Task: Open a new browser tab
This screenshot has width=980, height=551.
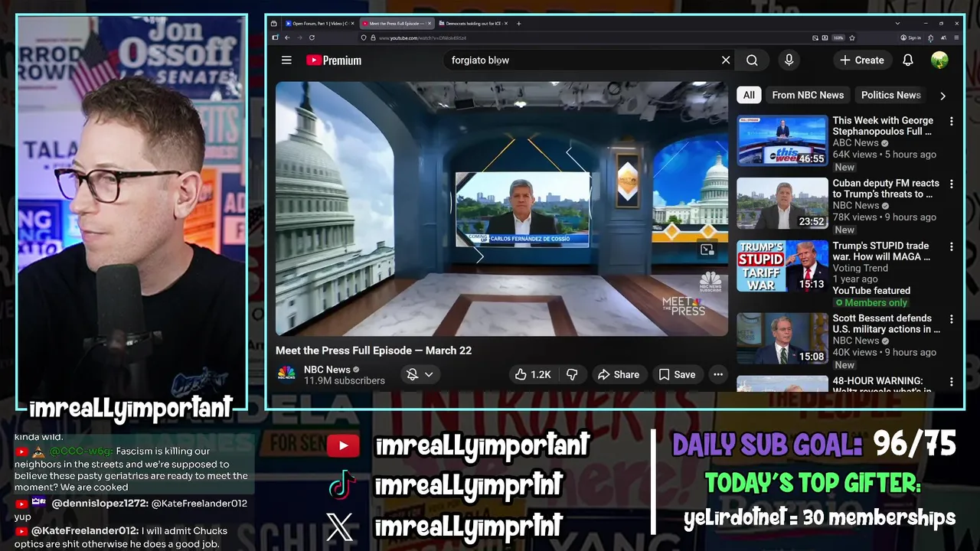Action: [519, 24]
